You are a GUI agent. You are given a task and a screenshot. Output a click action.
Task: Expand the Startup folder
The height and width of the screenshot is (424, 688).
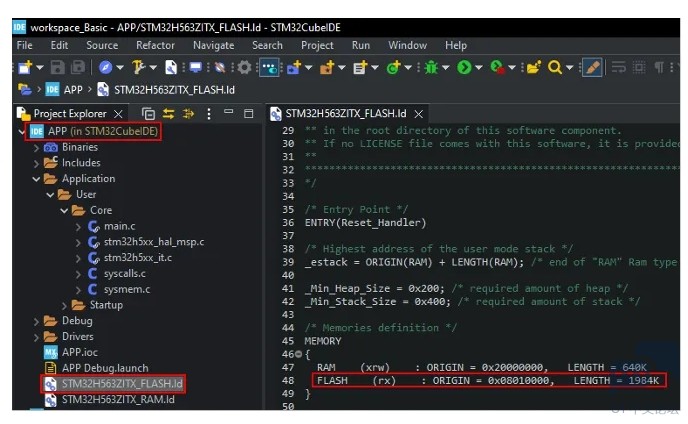click(x=64, y=305)
